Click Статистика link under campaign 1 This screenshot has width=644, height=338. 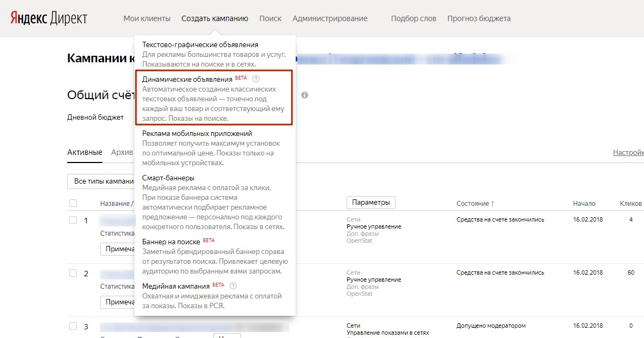pyautogui.click(x=117, y=233)
